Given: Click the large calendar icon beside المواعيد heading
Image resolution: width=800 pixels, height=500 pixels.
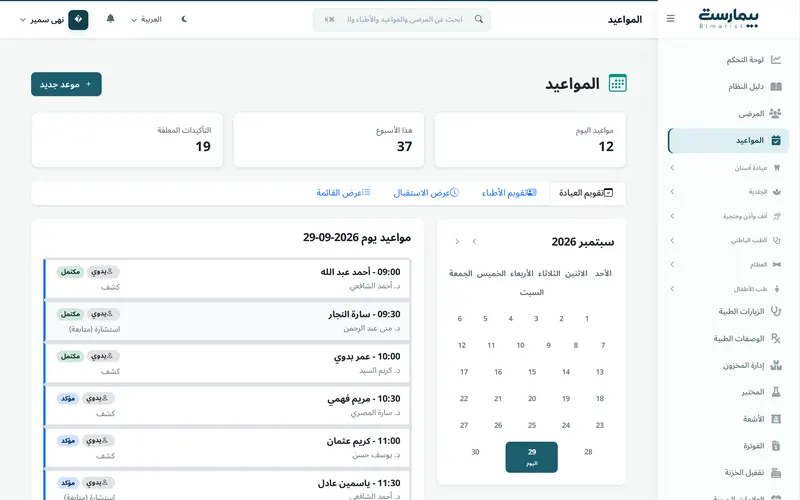Looking at the screenshot, I should coord(617,83).
